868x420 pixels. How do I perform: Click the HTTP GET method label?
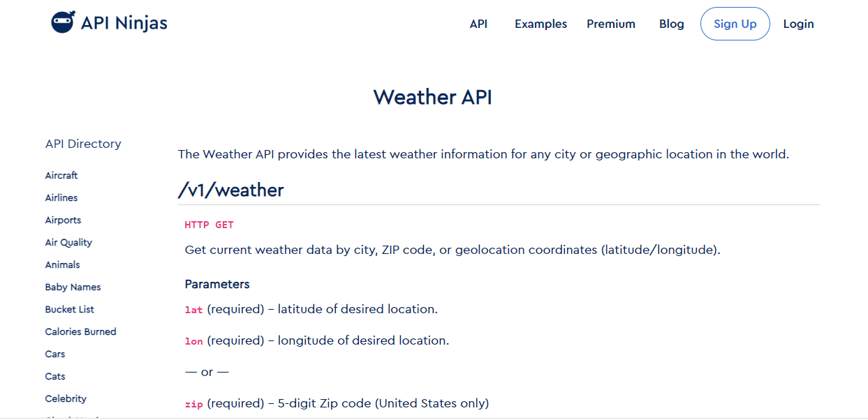pos(209,225)
